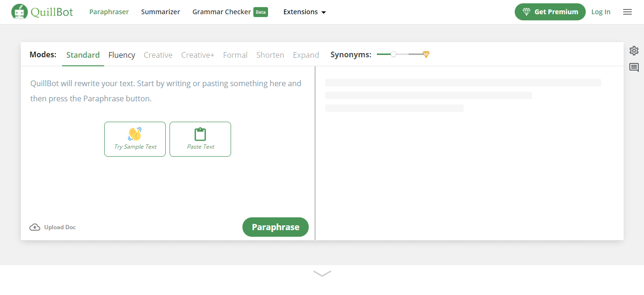Click the Paste Text button

tap(200, 139)
